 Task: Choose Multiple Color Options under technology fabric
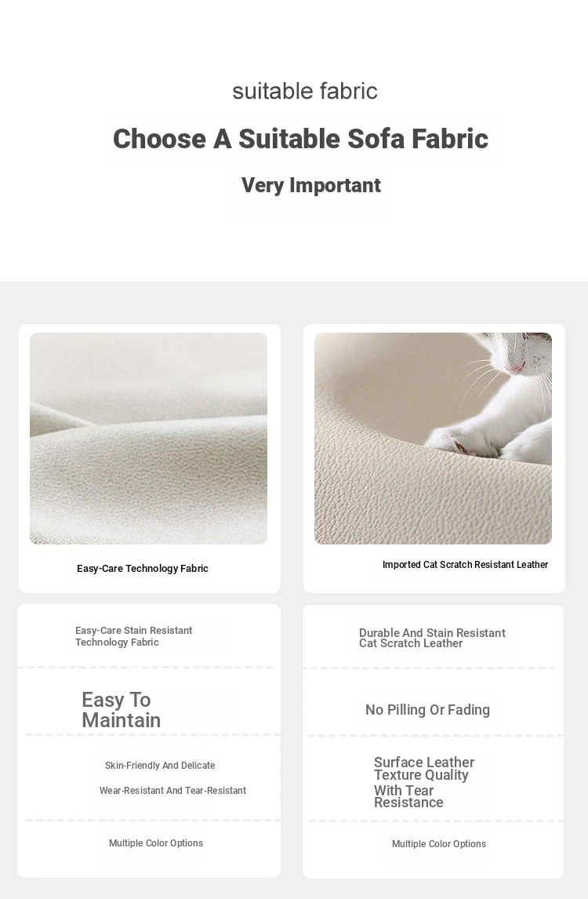156,843
